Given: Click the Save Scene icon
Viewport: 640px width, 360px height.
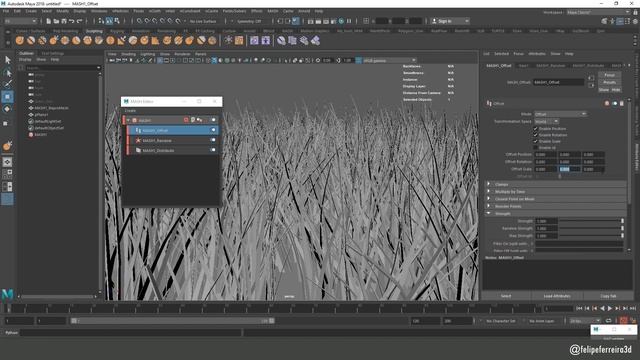Looking at the screenshot, I should (64, 21).
